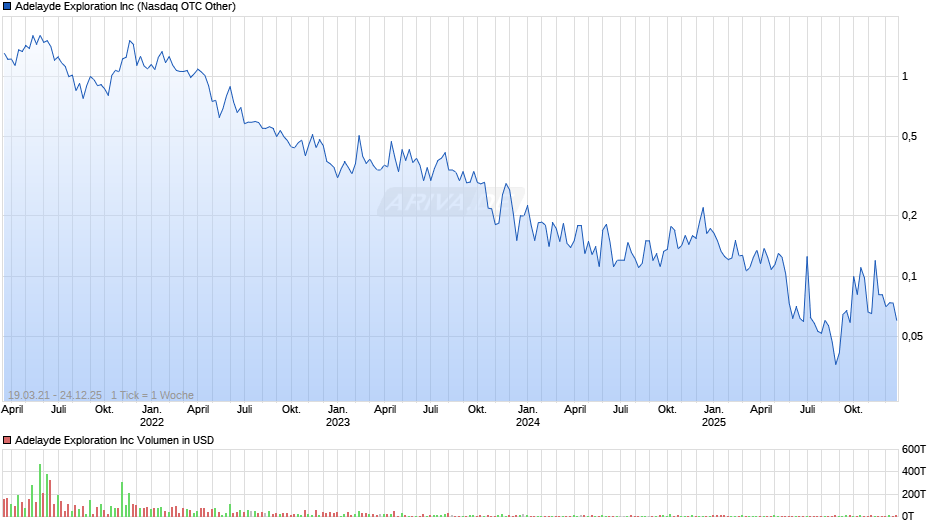Click the blue Adelayde Exploration legend square
This screenshot has width=940, height=526.
tap(7, 7)
